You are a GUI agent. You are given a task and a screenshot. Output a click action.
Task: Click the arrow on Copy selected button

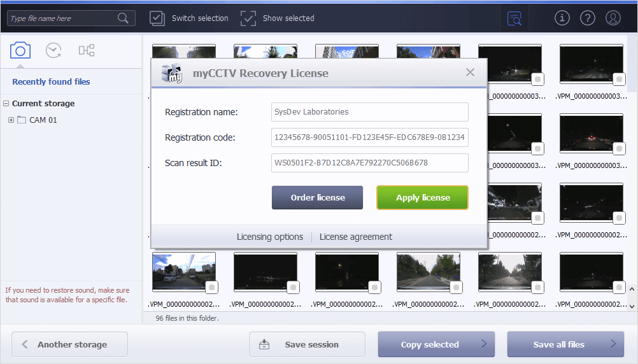tap(484, 344)
